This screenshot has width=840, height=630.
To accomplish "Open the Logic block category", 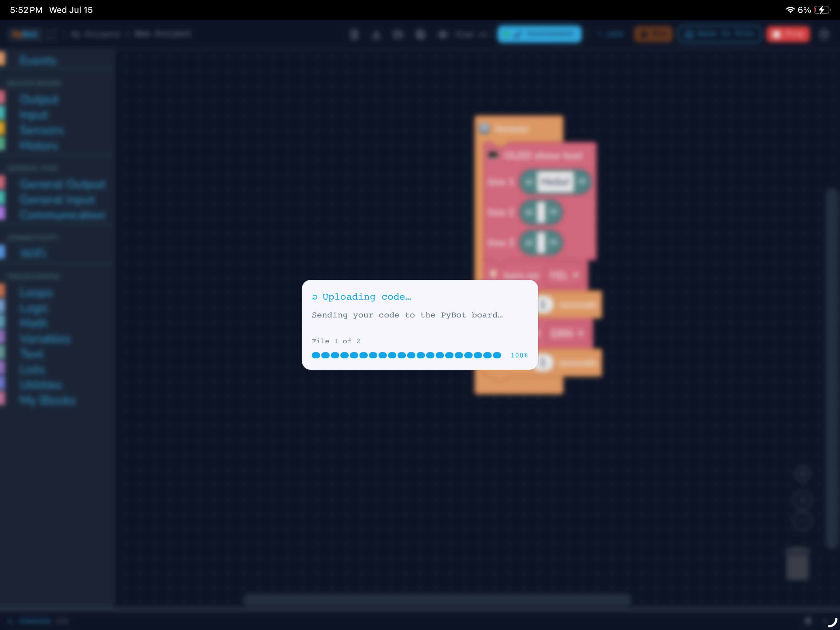I will (34, 308).
